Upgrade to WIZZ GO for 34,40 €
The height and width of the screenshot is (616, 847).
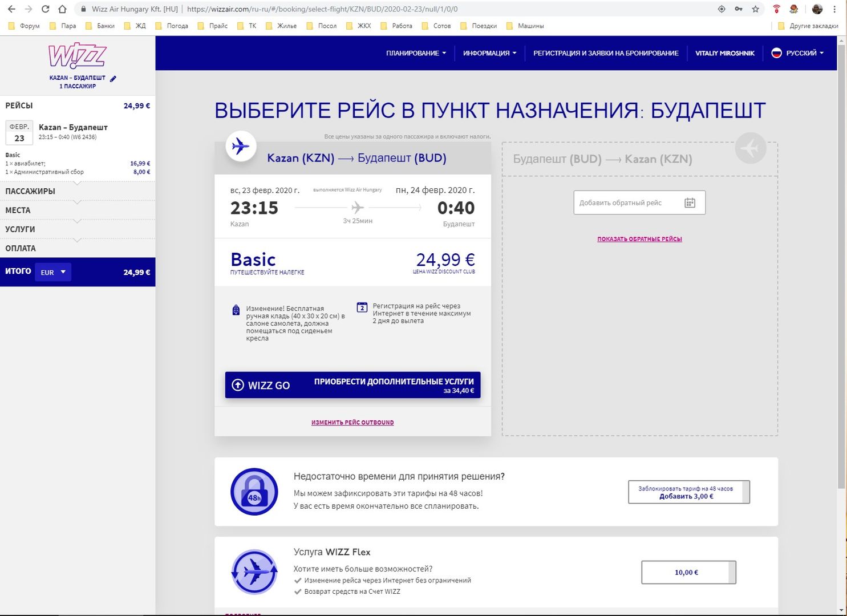352,385
